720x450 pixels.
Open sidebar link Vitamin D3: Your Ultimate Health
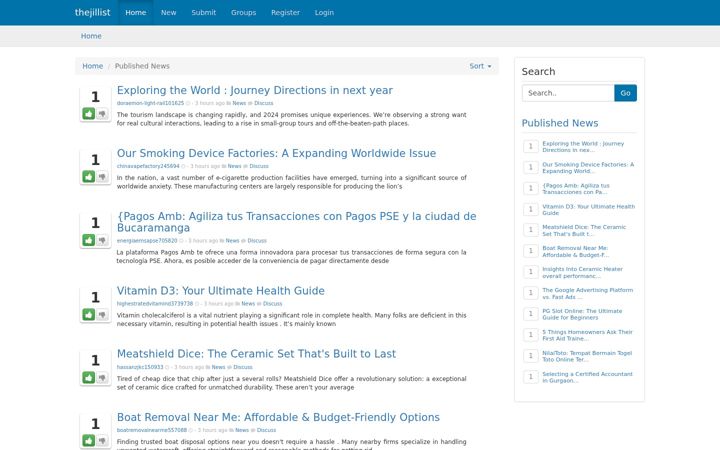(x=588, y=209)
